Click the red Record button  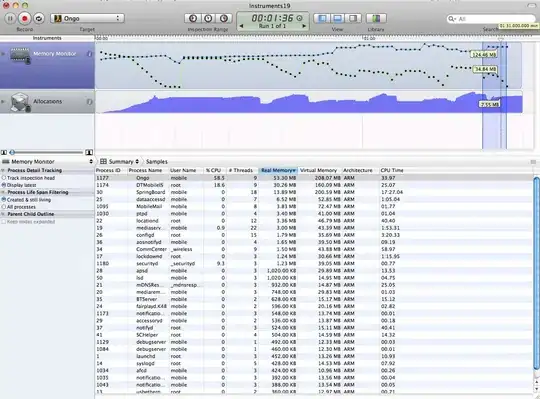click(x=24, y=18)
